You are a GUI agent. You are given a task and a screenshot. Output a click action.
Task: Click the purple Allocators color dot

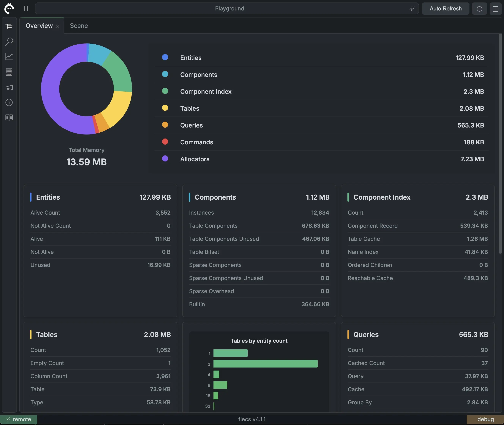[x=165, y=159]
